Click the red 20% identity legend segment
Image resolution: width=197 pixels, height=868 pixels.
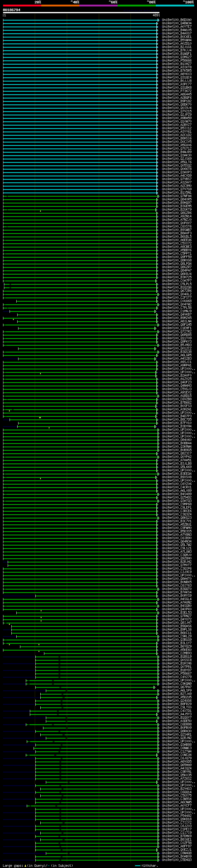pos(22,6)
